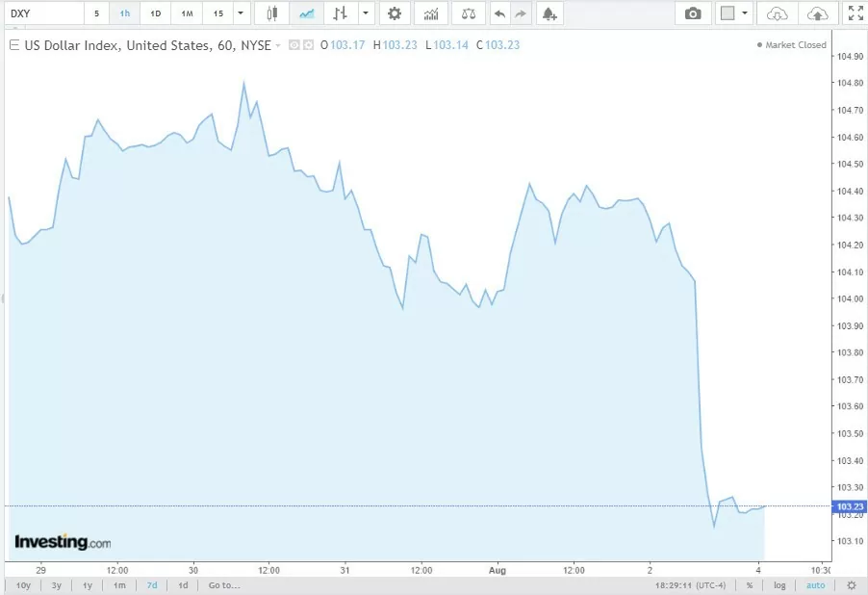Take a chart snapshot with camera icon

tap(693, 13)
